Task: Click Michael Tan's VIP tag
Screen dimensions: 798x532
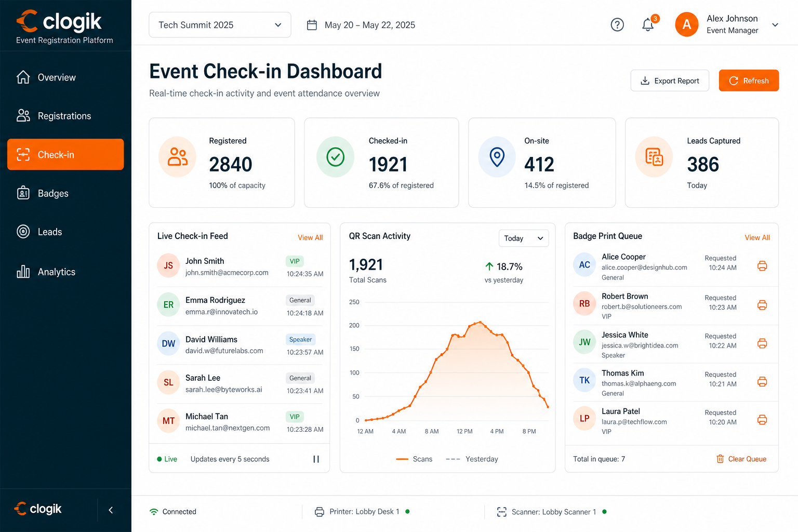Action: click(295, 417)
